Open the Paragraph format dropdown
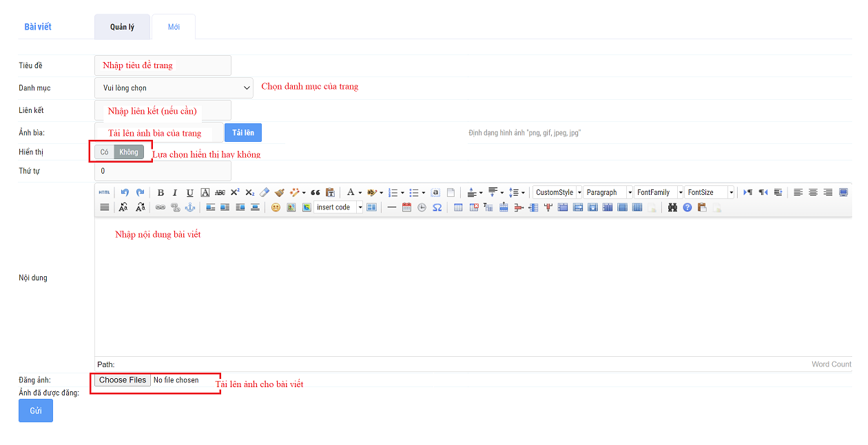 click(629, 193)
